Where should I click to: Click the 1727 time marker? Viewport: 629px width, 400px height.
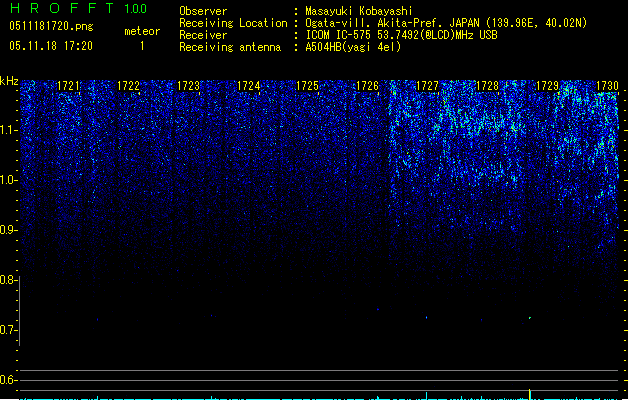427,86
